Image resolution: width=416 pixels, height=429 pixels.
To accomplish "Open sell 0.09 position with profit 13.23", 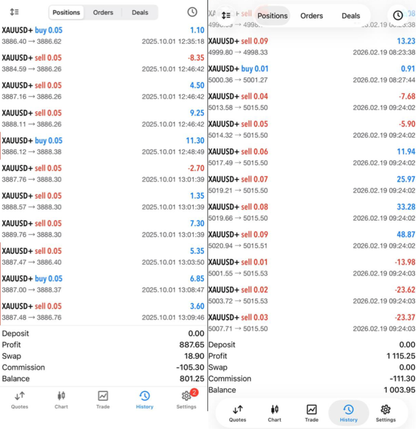I will (x=312, y=47).
